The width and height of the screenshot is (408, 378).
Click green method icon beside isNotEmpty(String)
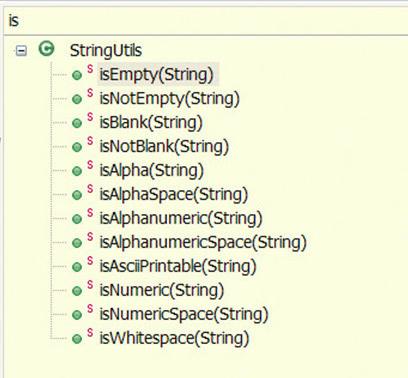77,99
